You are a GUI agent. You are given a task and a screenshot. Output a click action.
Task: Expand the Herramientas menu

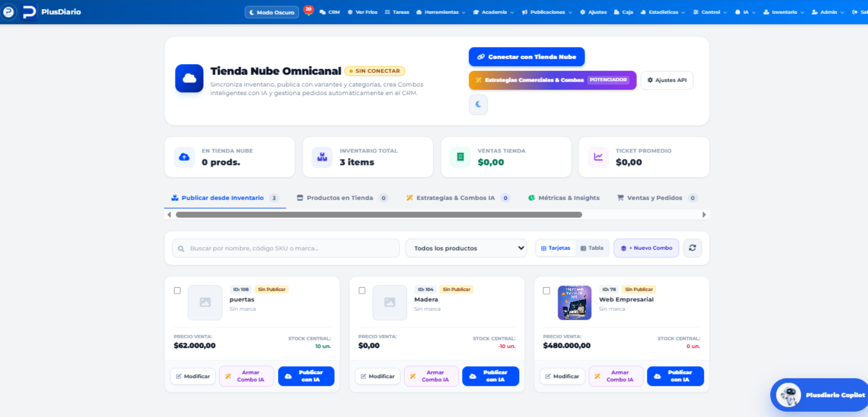[x=441, y=12]
